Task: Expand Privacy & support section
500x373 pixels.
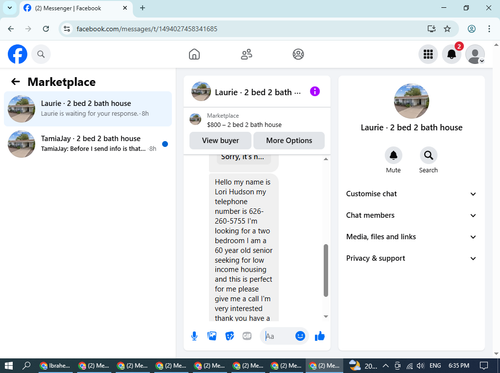Action: (411, 258)
